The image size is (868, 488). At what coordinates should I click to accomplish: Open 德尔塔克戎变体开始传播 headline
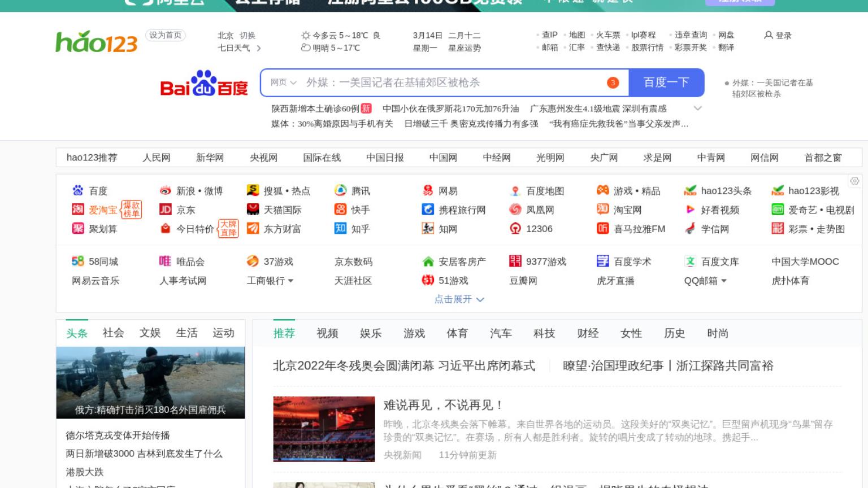point(118,435)
